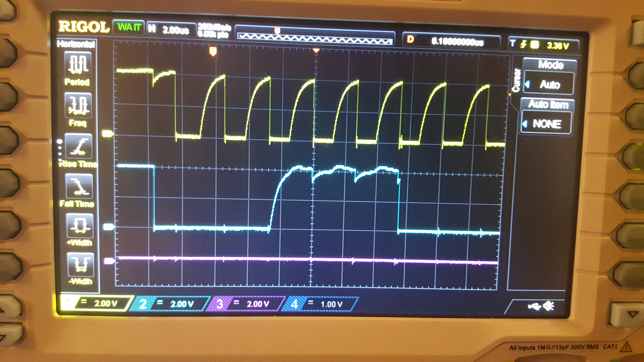Add the -Width measurement

pos(80,265)
